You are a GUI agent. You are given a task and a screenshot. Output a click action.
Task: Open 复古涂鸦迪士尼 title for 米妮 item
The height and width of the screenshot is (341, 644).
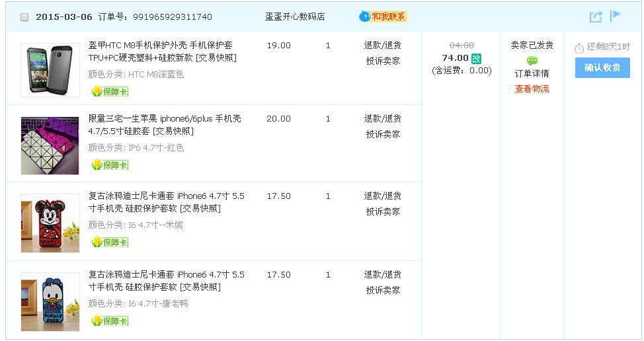pyautogui.click(x=167, y=202)
